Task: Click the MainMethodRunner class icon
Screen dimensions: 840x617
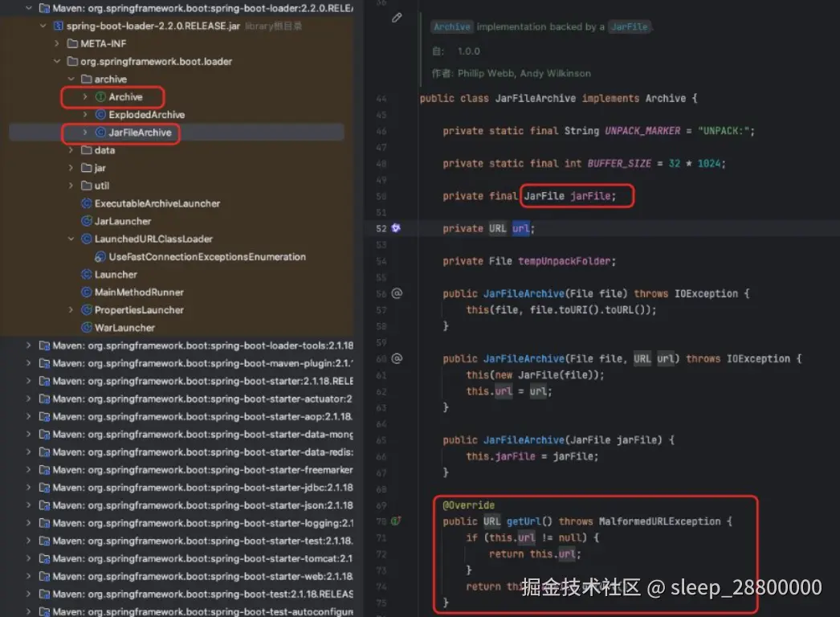Action: tap(86, 292)
